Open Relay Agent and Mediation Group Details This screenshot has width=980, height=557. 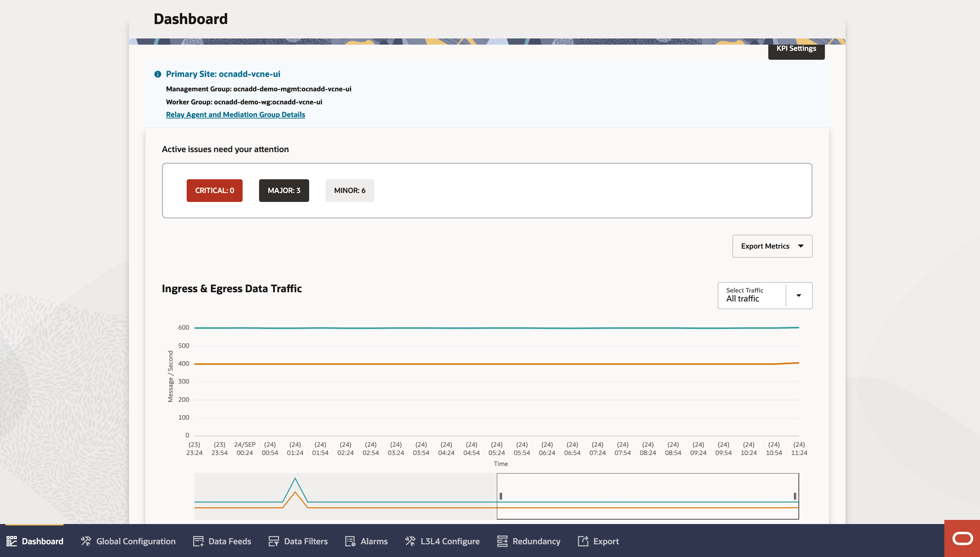[x=235, y=114]
